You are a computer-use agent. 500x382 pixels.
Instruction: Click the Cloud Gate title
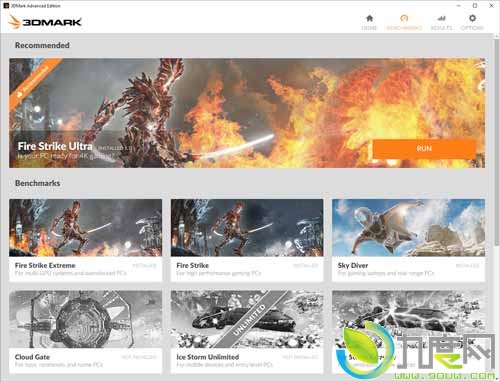[x=32, y=357]
